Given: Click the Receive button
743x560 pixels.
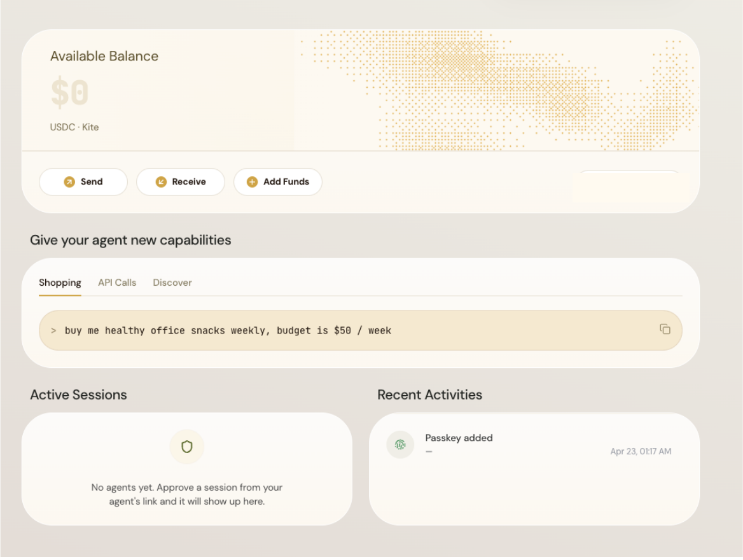Looking at the screenshot, I should pyautogui.click(x=180, y=181).
